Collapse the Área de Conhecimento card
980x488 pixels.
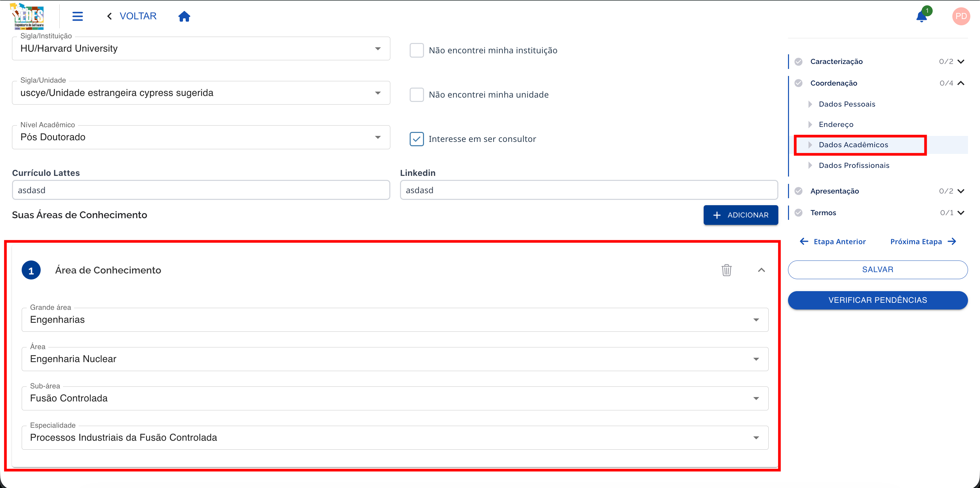tap(761, 270)
